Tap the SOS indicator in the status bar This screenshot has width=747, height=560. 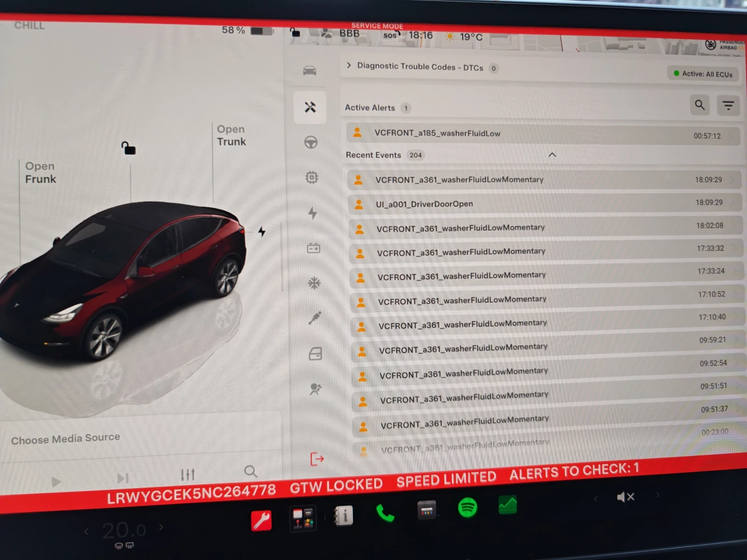391,35
